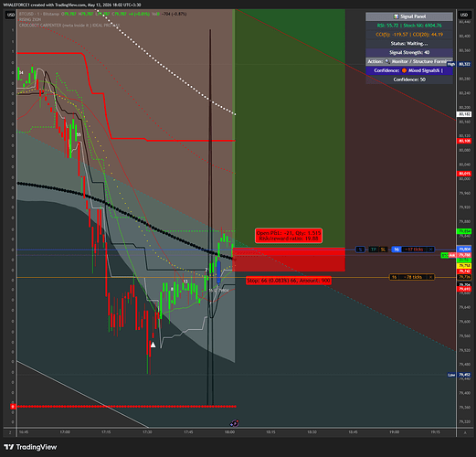Click the Status: Waiting row
This screenshot has height=457, width=476.
point(409,43)
